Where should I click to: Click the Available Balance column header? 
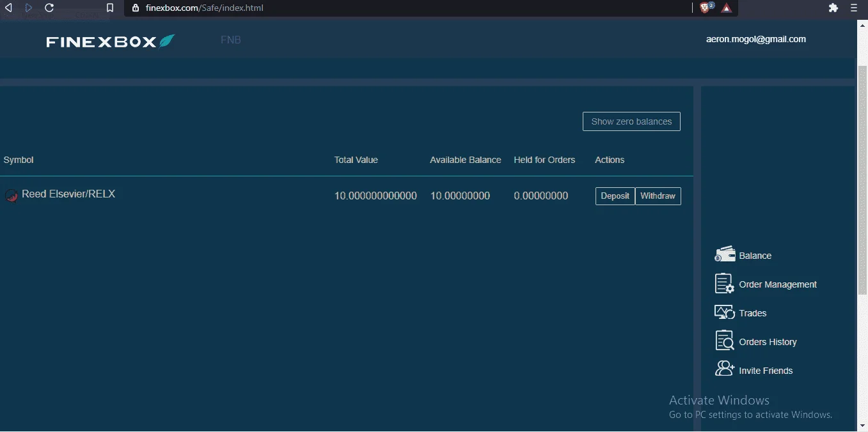point(466,160)
